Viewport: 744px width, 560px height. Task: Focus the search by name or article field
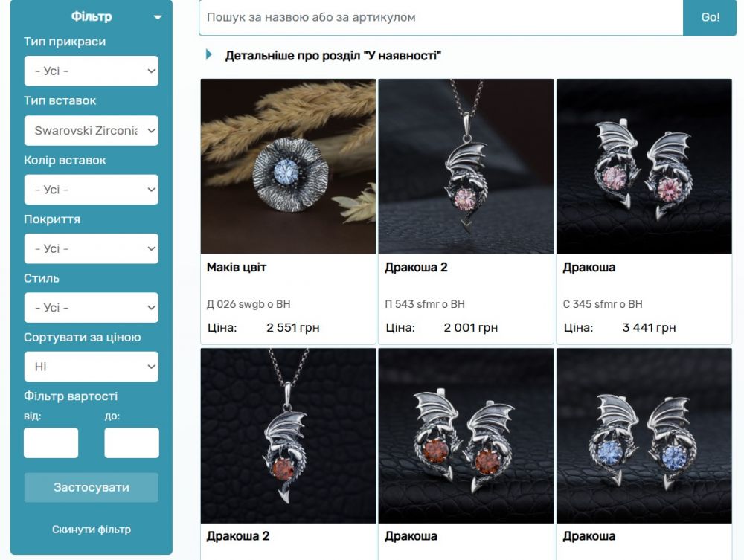[x=440, y=18]
